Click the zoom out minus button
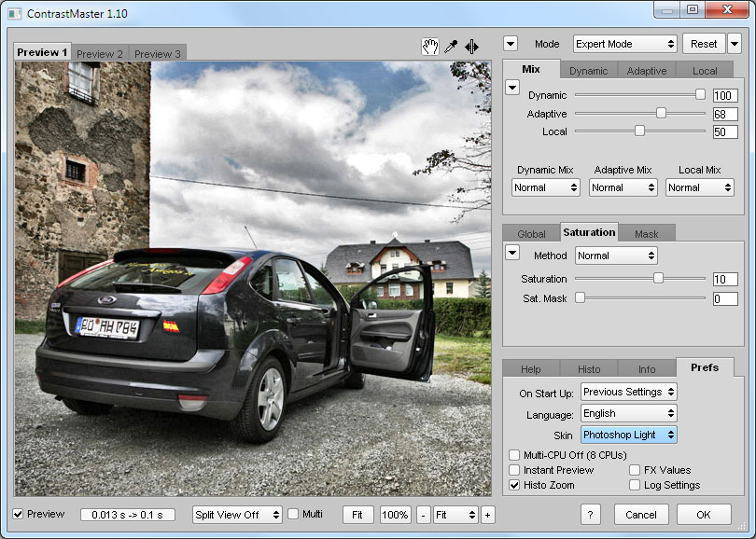The image size is (756, 539). click(x=424, y=515)
